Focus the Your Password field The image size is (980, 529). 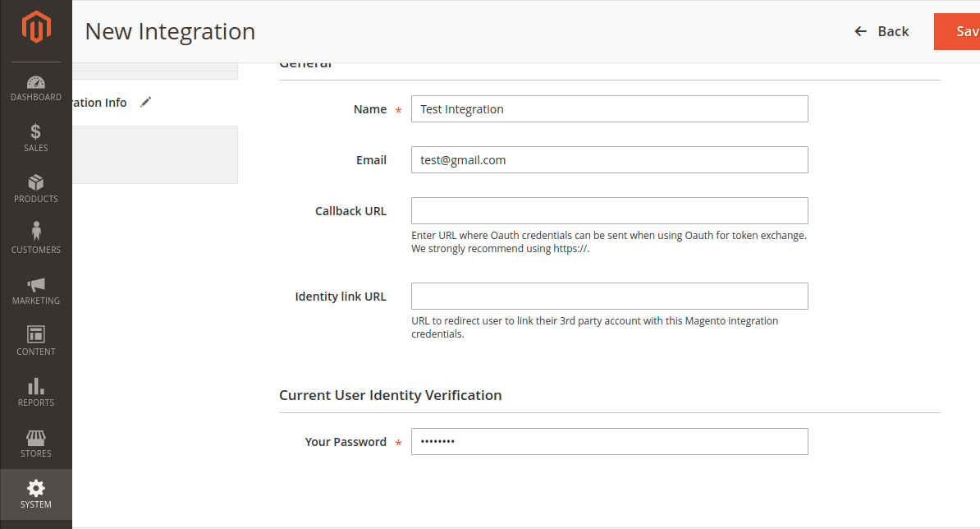coord(609,441)
